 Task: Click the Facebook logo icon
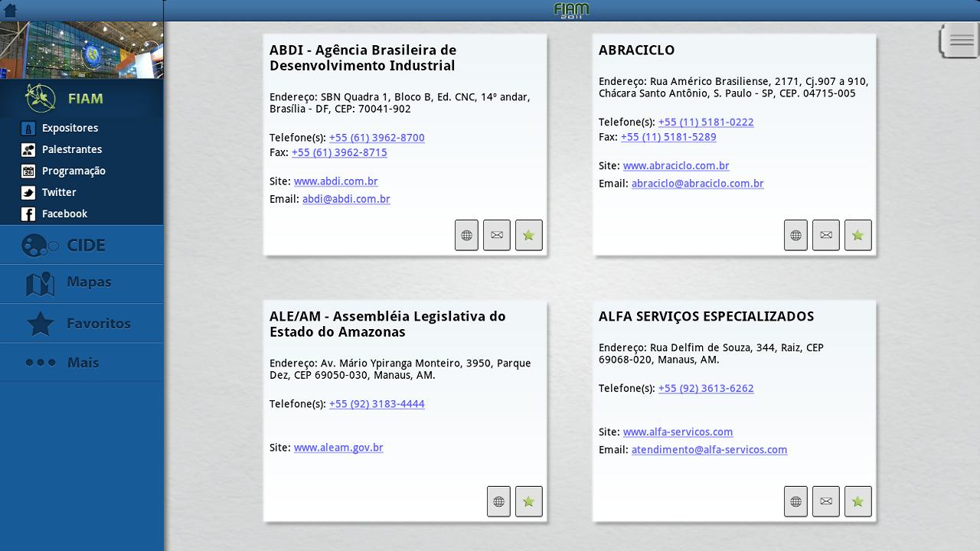click(28, 214)
